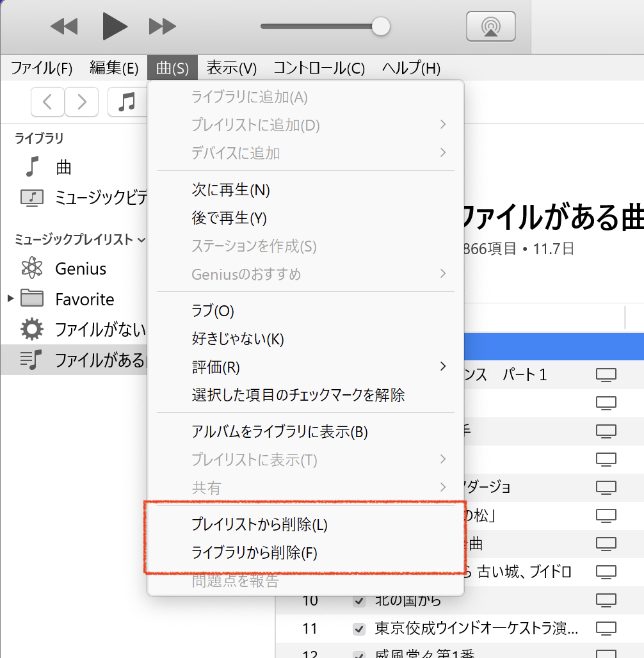Open the ファイルがない smart playlist
This screenshot has width=644, height=658.
(101, 330)
